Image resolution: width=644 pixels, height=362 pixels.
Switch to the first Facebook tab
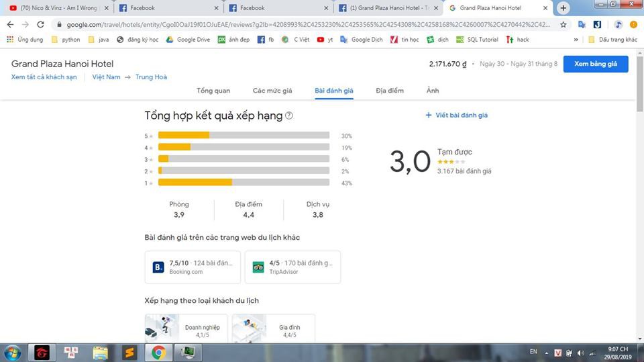click(x=168, y=8)
